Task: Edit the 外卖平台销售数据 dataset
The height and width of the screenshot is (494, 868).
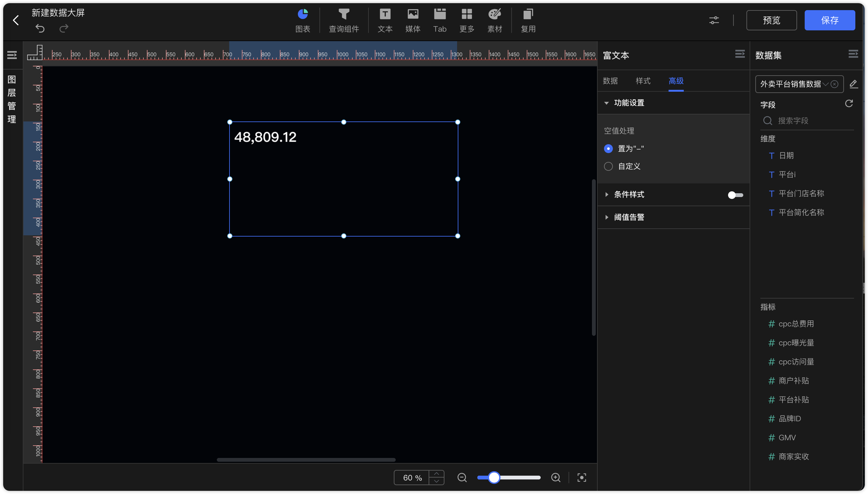Action: (x=853, y=84)
